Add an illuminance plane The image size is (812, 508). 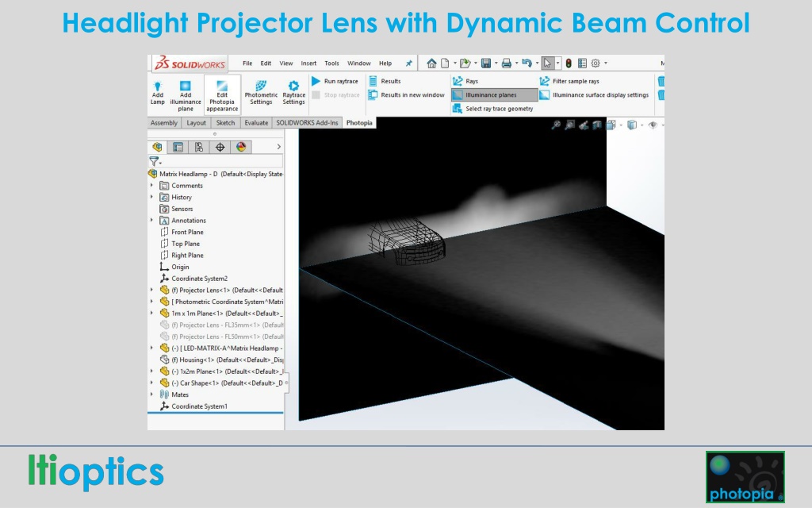coord(186,95)
